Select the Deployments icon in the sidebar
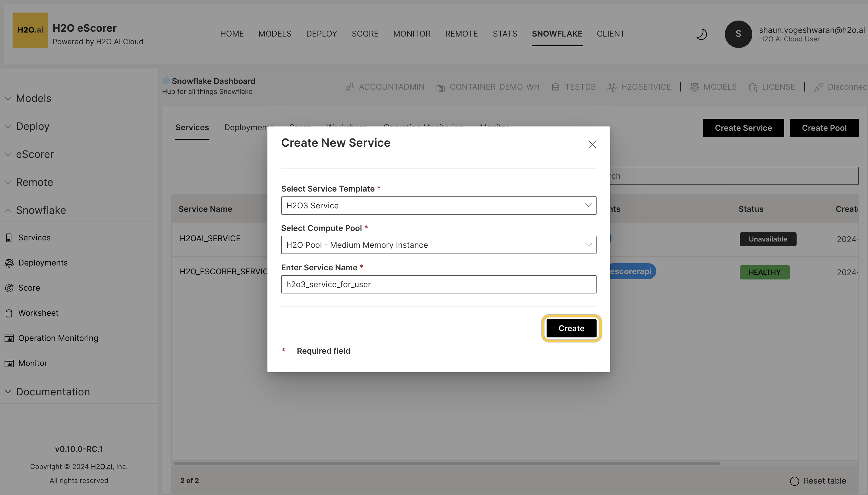868x495 pixels. (9, 262)
